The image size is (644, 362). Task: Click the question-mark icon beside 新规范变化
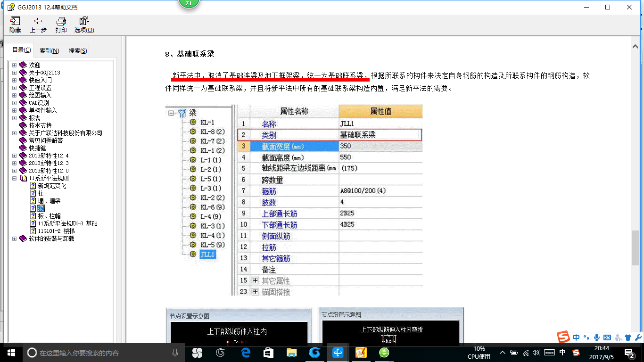33,186
